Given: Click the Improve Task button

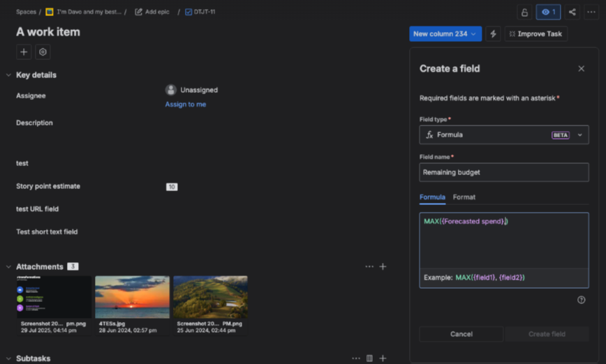Looking at the screenshot, I should [x=535, y=34].
